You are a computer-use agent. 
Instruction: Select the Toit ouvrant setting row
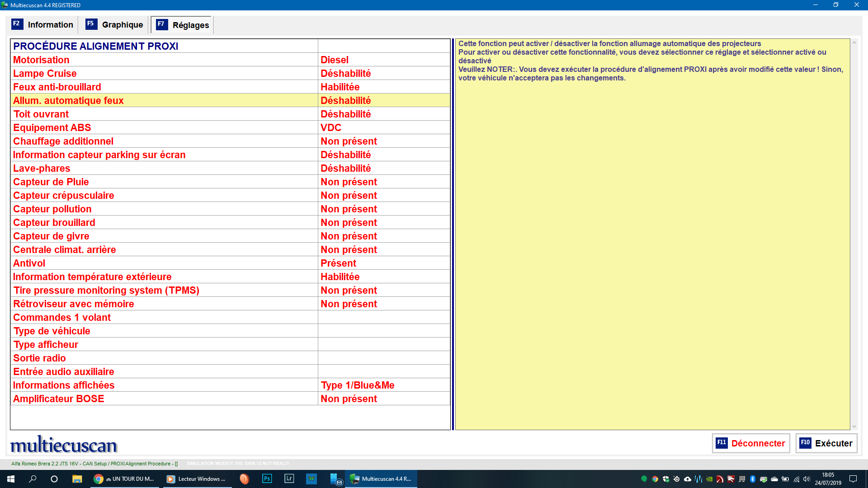pos(41,114)
